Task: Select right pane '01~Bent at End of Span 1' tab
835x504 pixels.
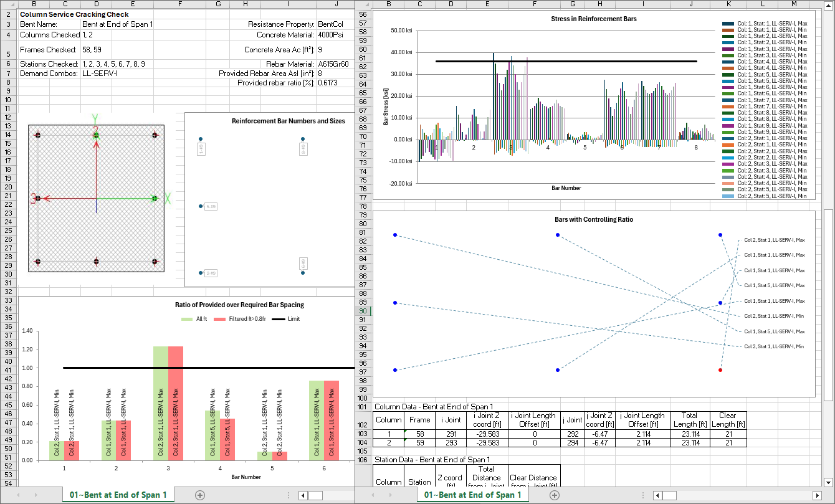Action: tap(473, 495)
